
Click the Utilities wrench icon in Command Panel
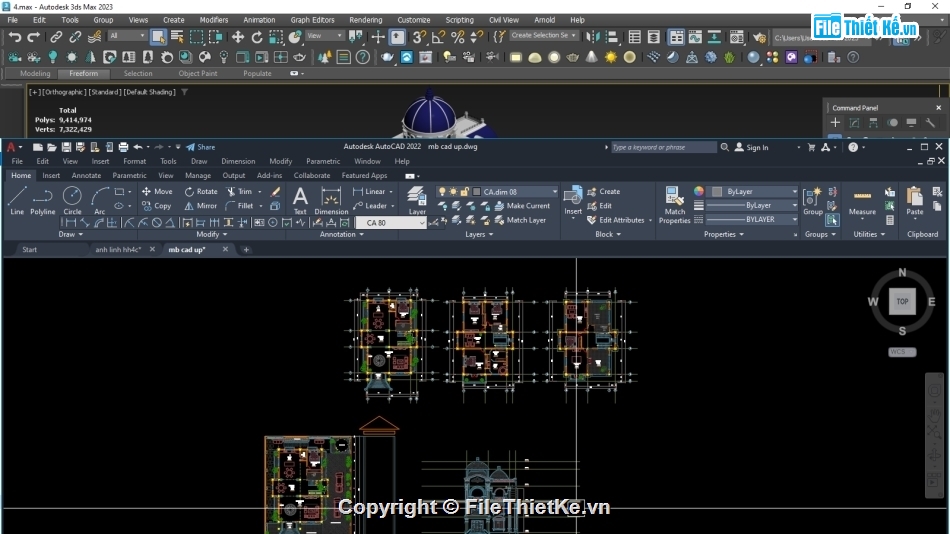pos(930,122)
